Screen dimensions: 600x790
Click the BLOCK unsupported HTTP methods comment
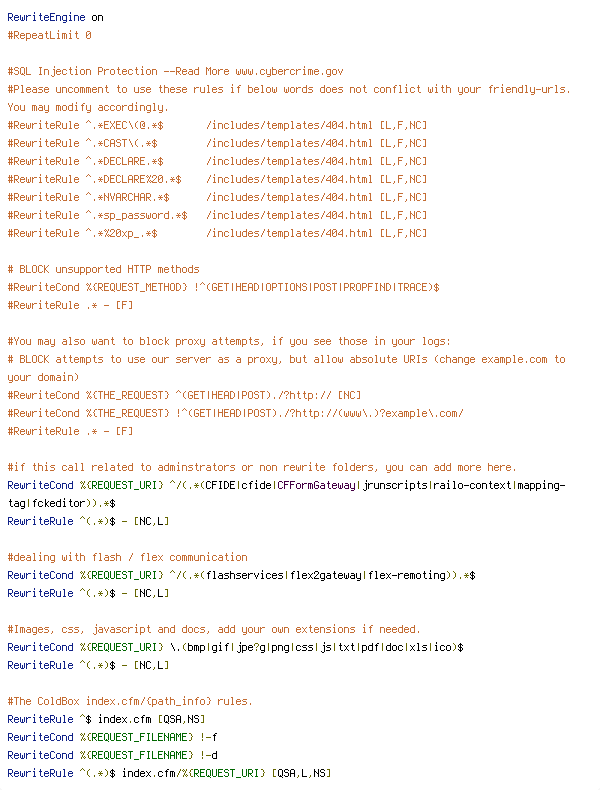pyautogui.click(x=103, y=270)
